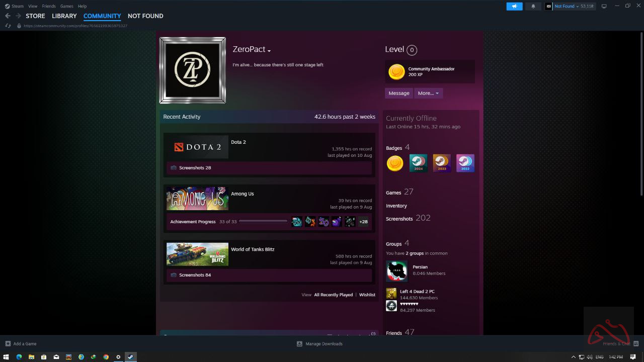Image resolution: width=644 pixels, height=362 pixels.
Task: Click the Dota 2 game banner thumbnail
Action: point(197,147)
